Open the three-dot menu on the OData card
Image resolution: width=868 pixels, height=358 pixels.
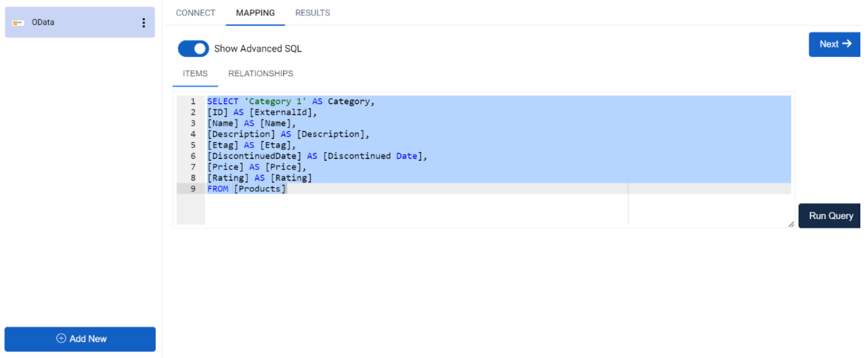[x=144, y=22]
